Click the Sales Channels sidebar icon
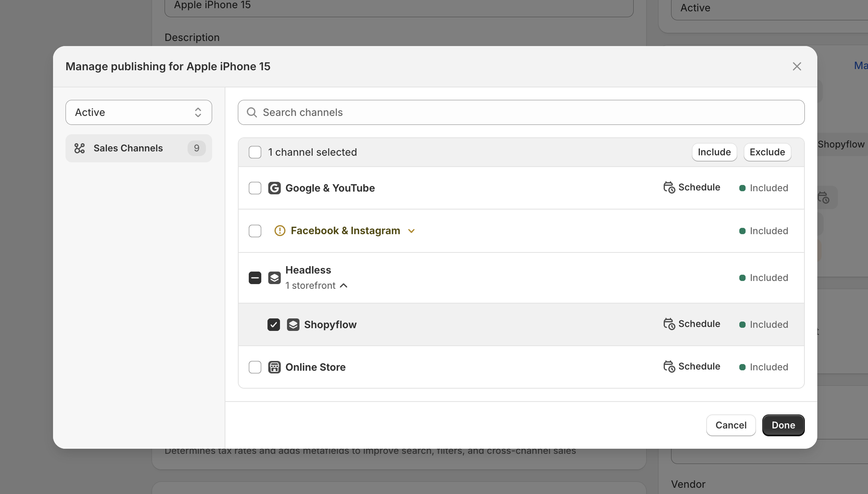This screenshot has height=494, width=868. tap(80, 148)
